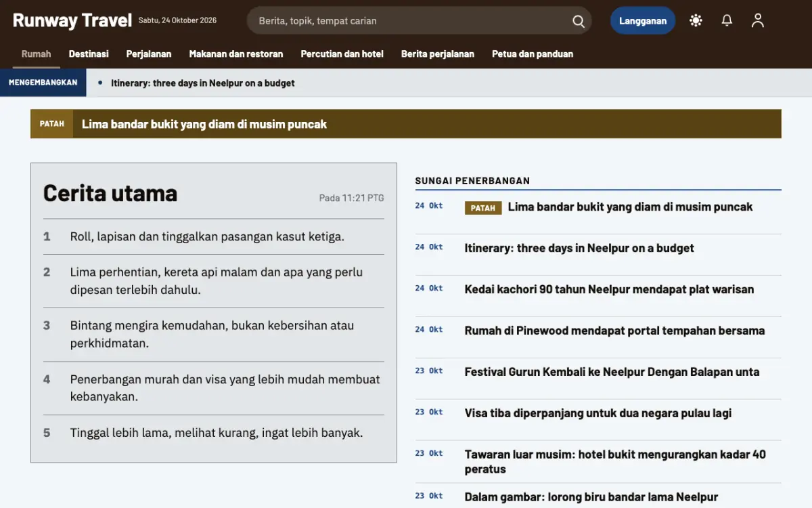
Task: Open the breaking banner headline about lima bandar bukit
Action: [204, 124]
